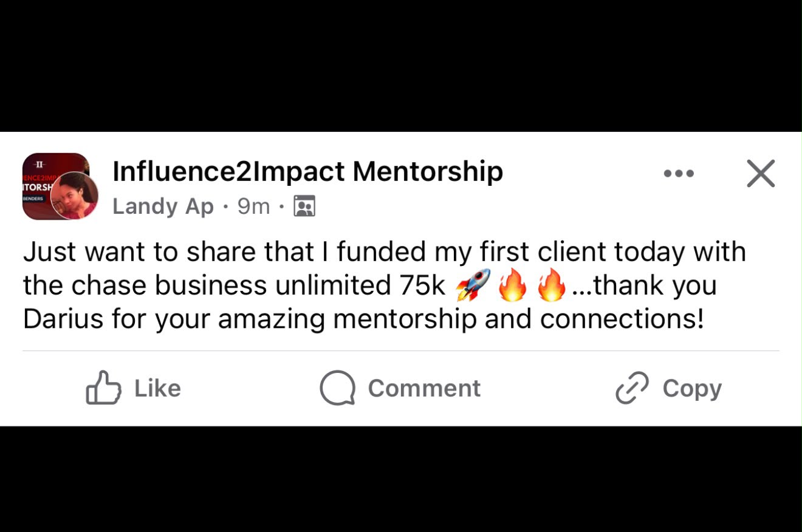
Task: Dismiss the post with the X icon
Action: tap(761, 174)
